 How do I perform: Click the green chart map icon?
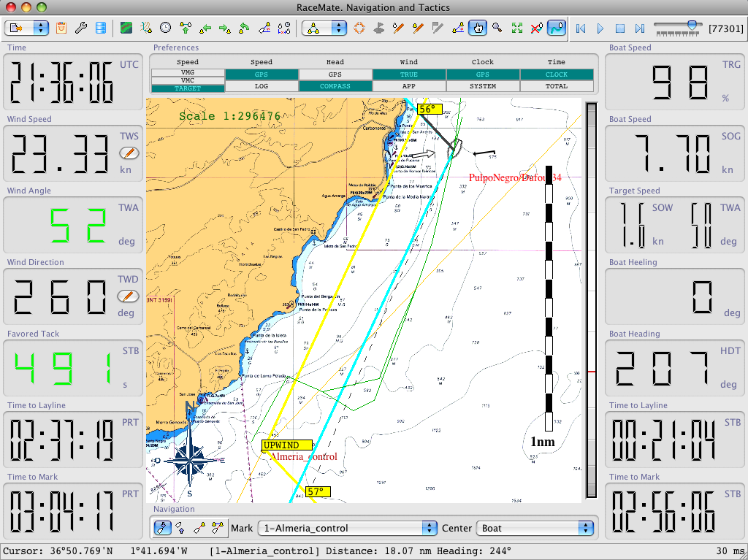point(126,28)
